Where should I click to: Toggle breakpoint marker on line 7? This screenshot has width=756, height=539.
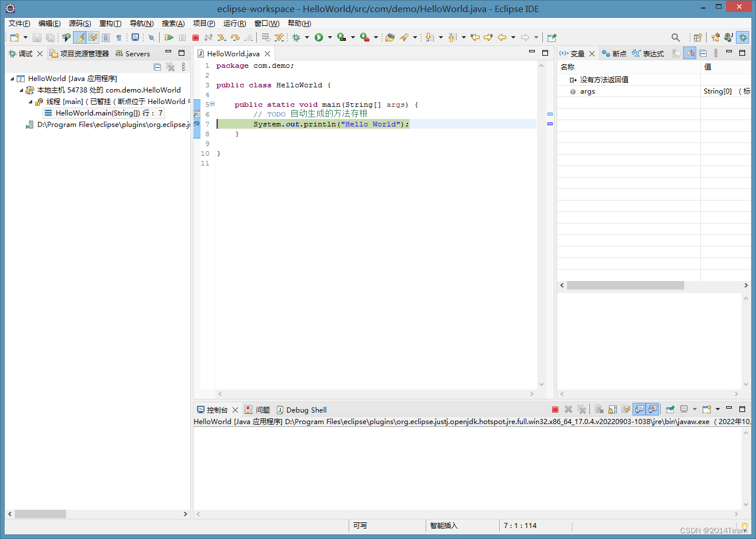point(196,124)
